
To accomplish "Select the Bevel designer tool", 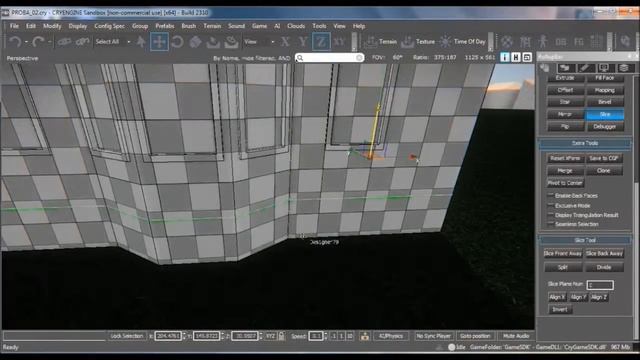I will pyautogui.click(x=604, y=102).
